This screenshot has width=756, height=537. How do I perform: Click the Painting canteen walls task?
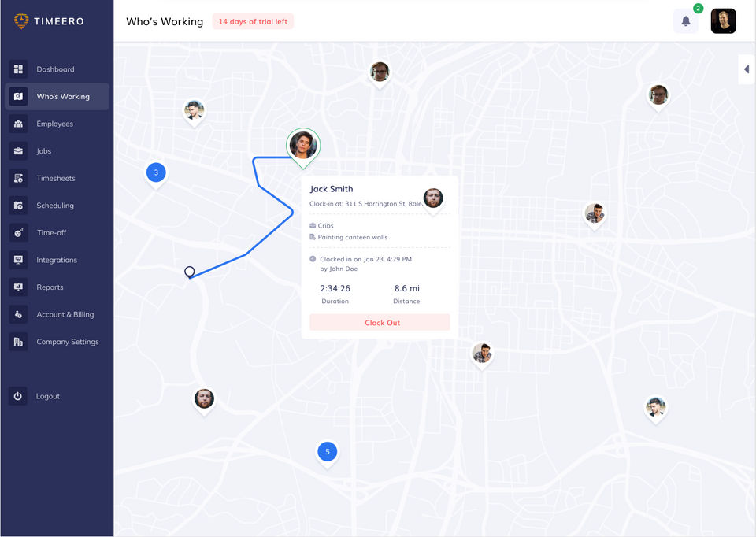tap(353, 237)
